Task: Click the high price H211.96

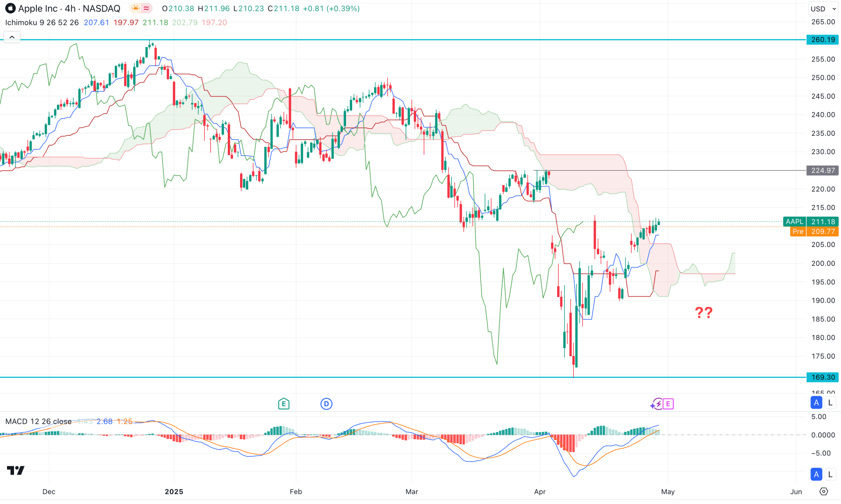Action: pos(214,8)
